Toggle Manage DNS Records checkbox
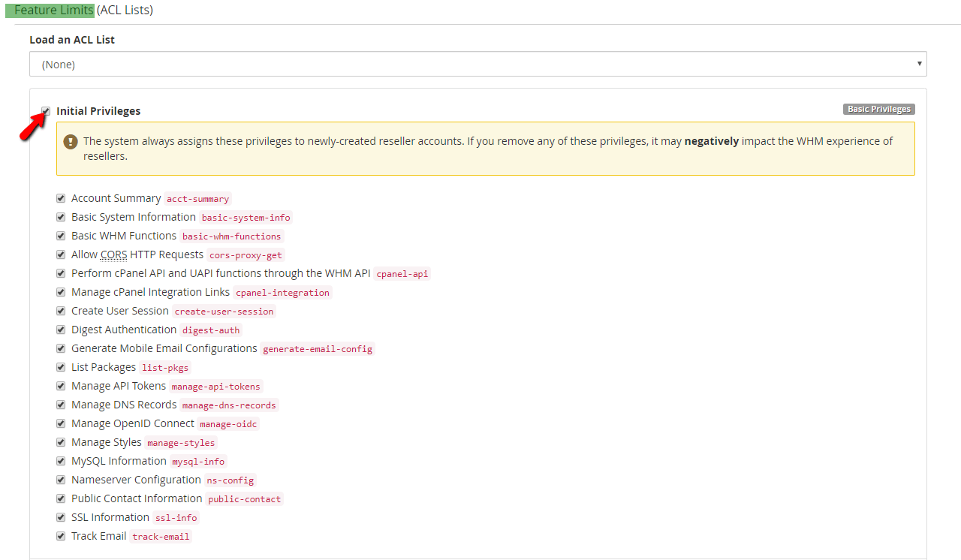The height and width of the screenshot is (560, 961). 61,405
